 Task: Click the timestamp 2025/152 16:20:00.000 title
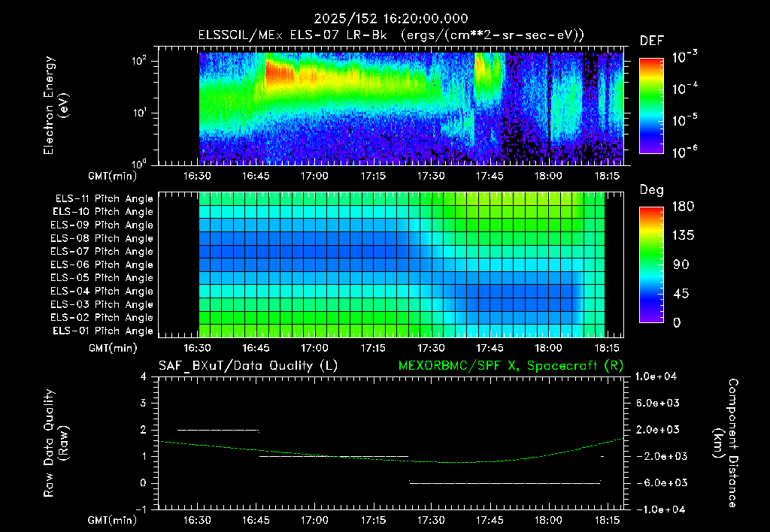[x=391, y=19]
